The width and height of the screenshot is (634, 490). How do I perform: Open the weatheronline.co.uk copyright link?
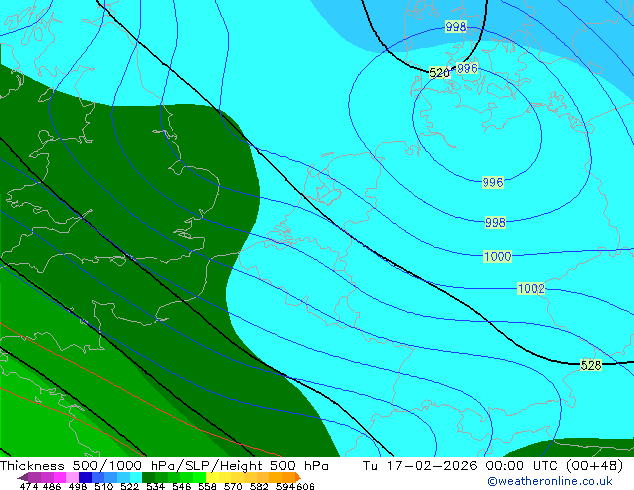click(x=550, y=481)
